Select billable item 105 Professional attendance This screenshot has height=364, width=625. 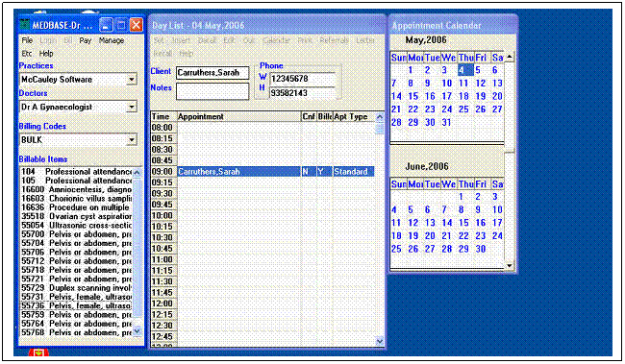pyautogui.click(x=76, y=181)
